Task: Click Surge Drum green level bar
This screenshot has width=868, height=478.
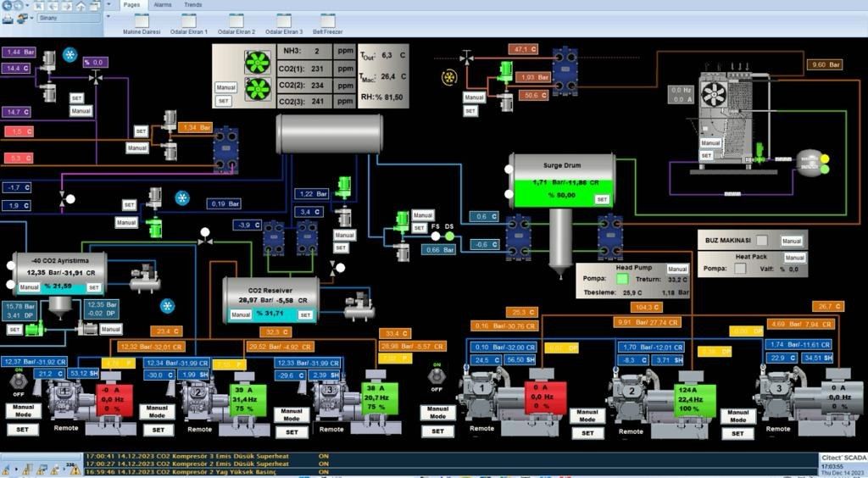Action: point(563,193)
